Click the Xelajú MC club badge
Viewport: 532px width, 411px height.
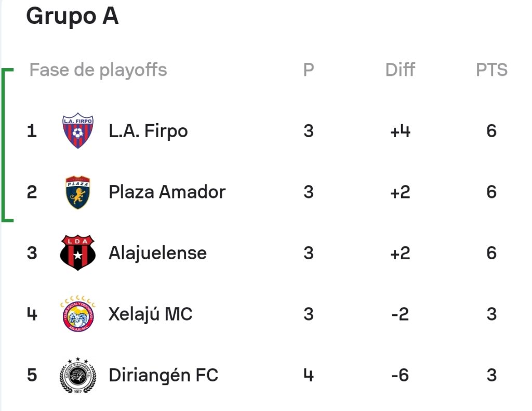pos(78,314)
